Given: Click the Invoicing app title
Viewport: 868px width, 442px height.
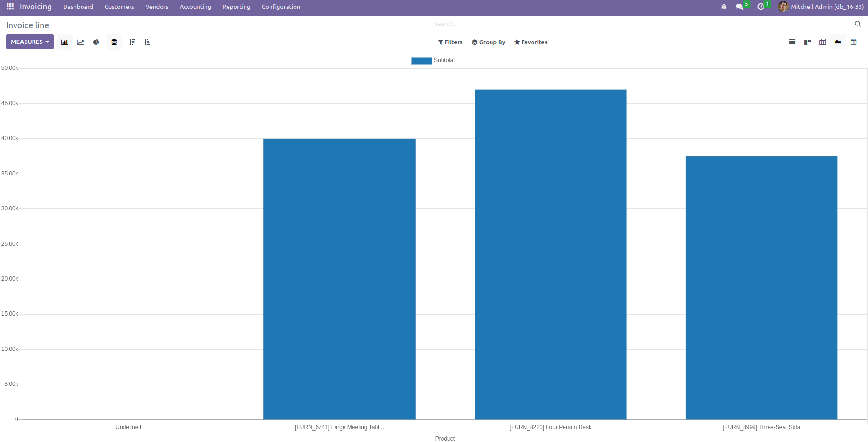Looking at the screenshot, I should (x=36, y=7).
